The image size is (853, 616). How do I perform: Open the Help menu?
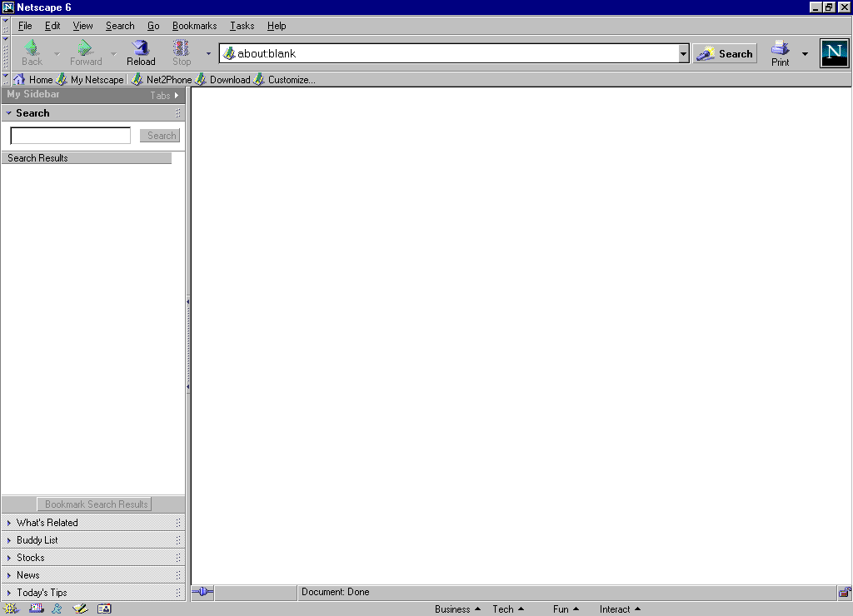[277, 26]
